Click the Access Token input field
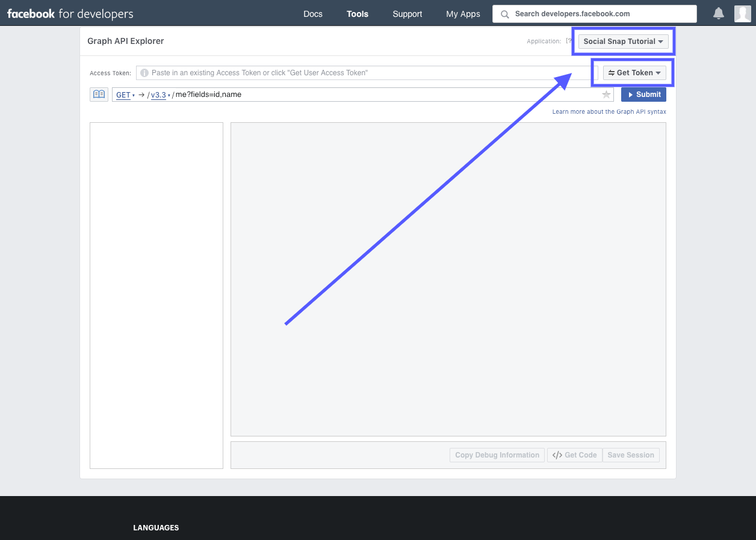The height and width of the screenshot is (540, 756). point(361,73)
